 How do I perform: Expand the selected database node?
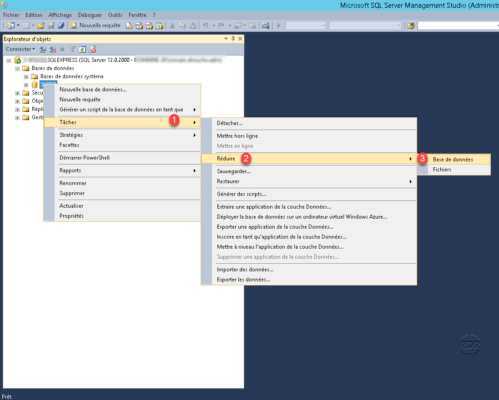[x=26, y=85]
